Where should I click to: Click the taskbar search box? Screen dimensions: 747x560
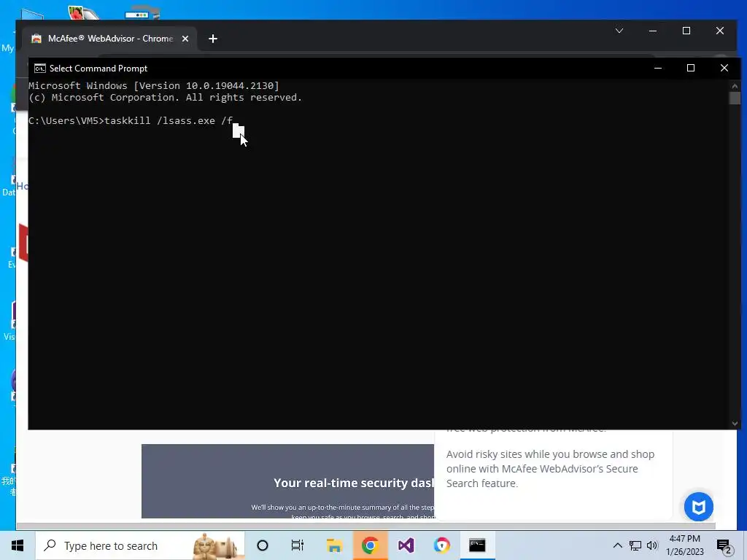click(x=140, y=545)
